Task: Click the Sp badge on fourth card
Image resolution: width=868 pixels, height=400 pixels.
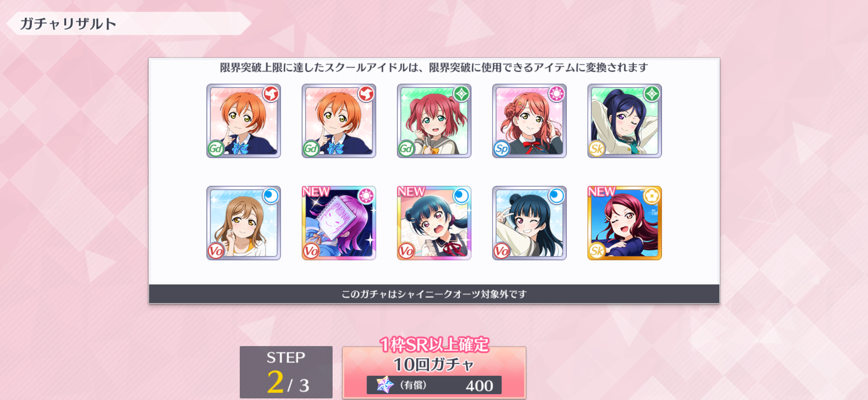Action: click(x=501, y=149)
